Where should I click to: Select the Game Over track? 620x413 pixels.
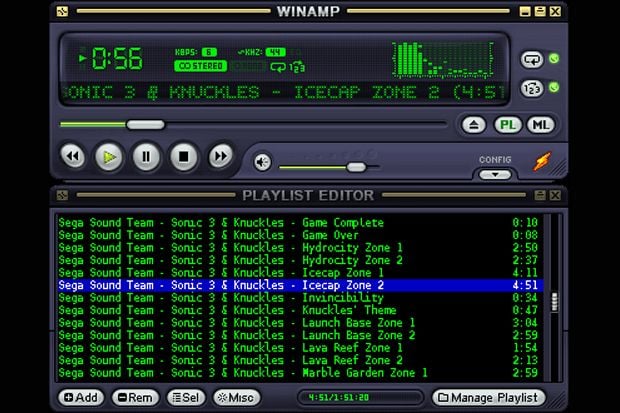[x=301, y=235]
